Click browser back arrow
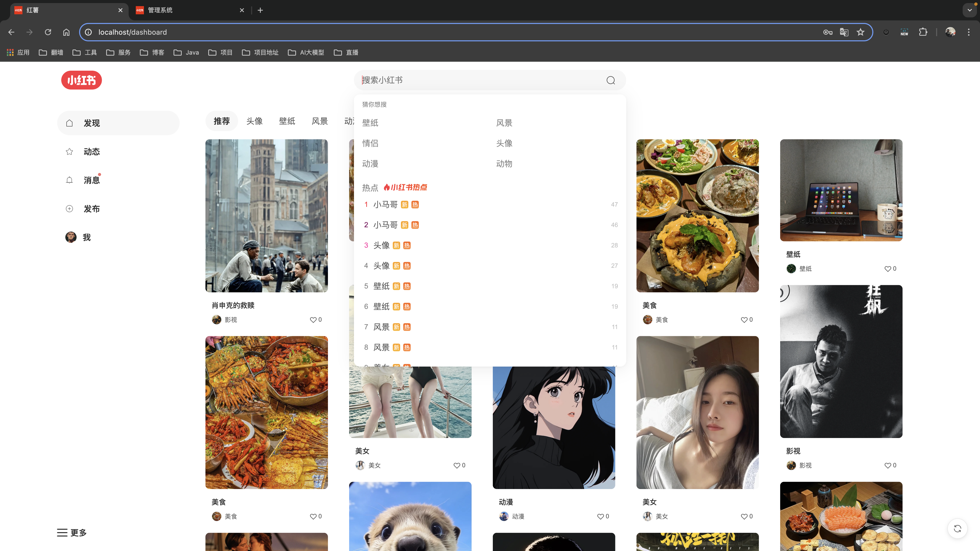 tap(11, 32)
